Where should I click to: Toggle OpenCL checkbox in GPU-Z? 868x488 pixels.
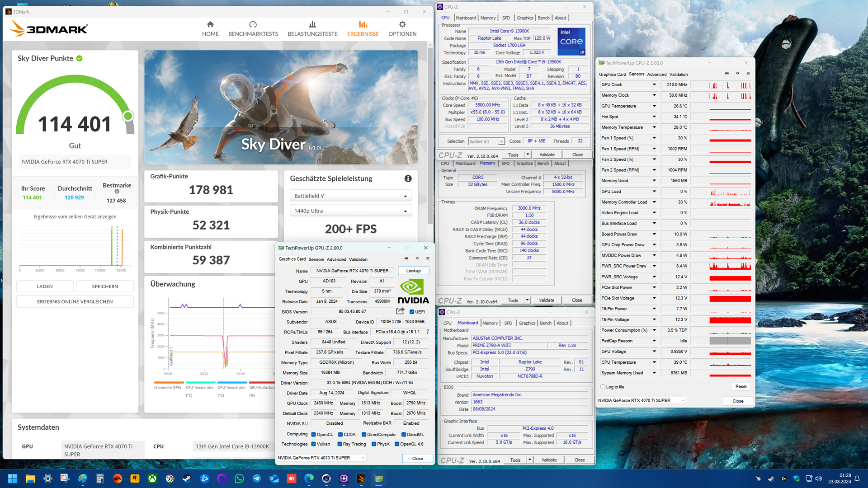[x=313, y=435]
